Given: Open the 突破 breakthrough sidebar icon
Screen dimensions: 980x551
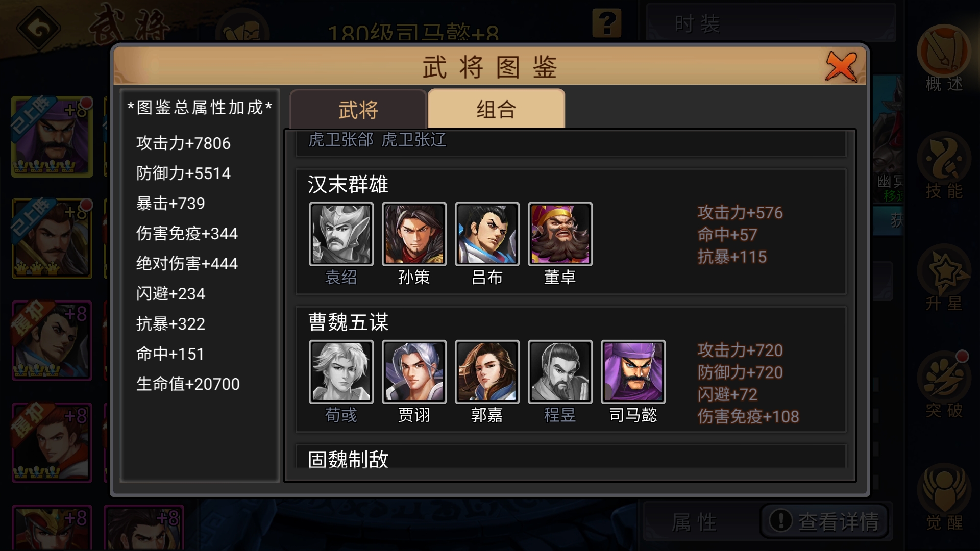Looking at the screenshot, I should click(944, 384).
